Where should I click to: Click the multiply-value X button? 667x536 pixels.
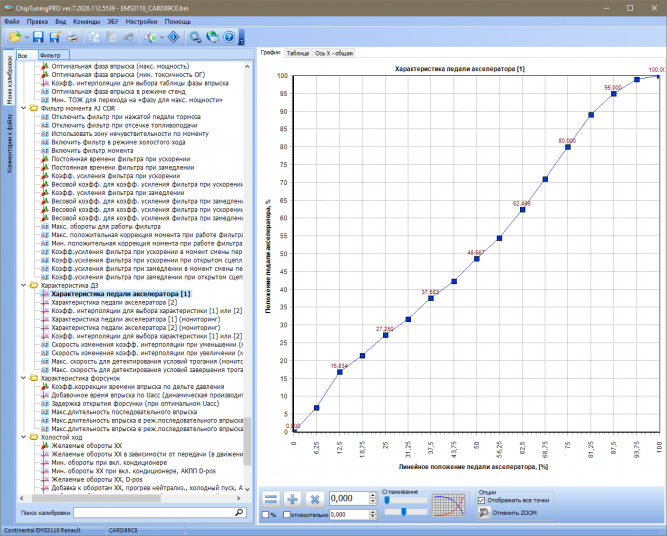click(x=315, y=499)
